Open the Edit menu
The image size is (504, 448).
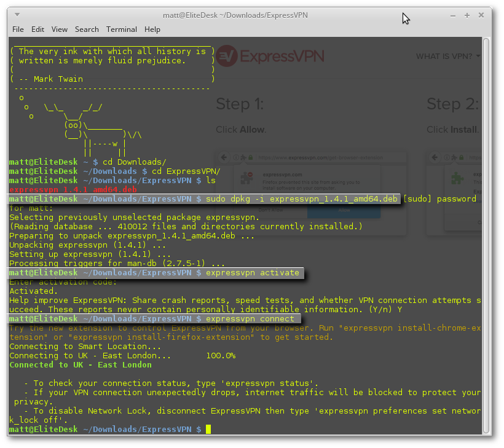click(37, 29)
